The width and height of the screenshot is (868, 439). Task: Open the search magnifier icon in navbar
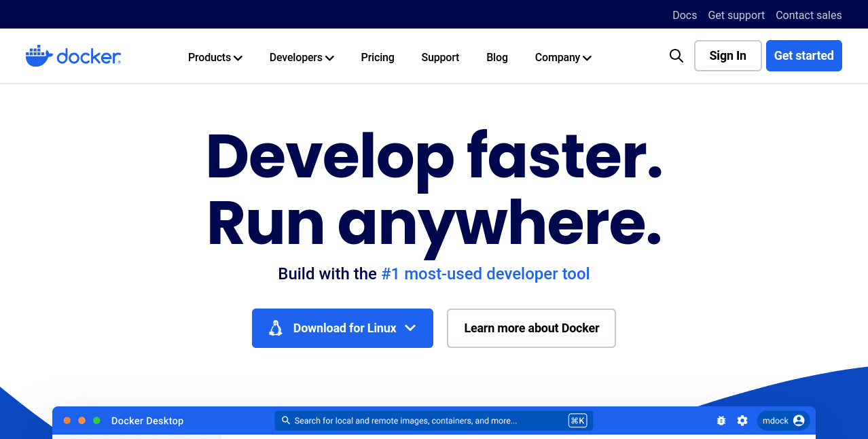point(676,56)
